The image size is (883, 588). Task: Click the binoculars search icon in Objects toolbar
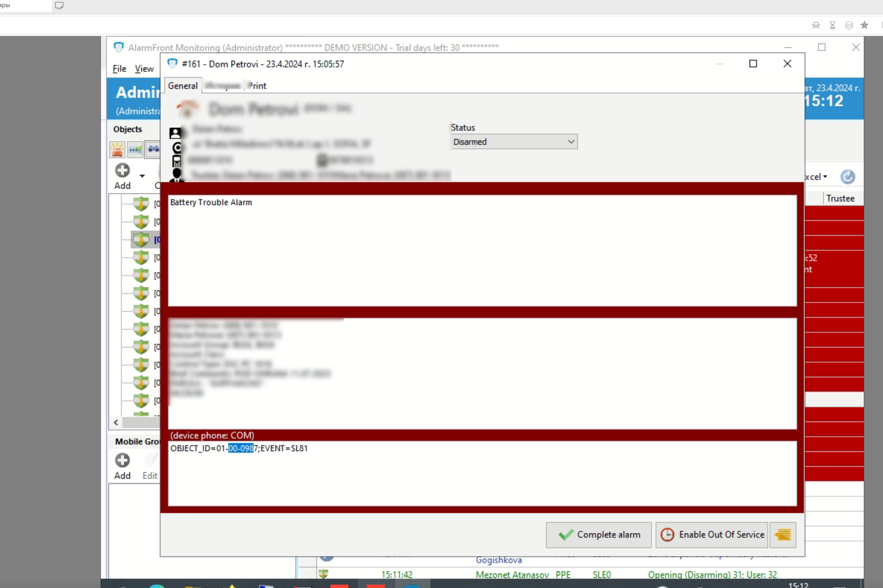153,150
